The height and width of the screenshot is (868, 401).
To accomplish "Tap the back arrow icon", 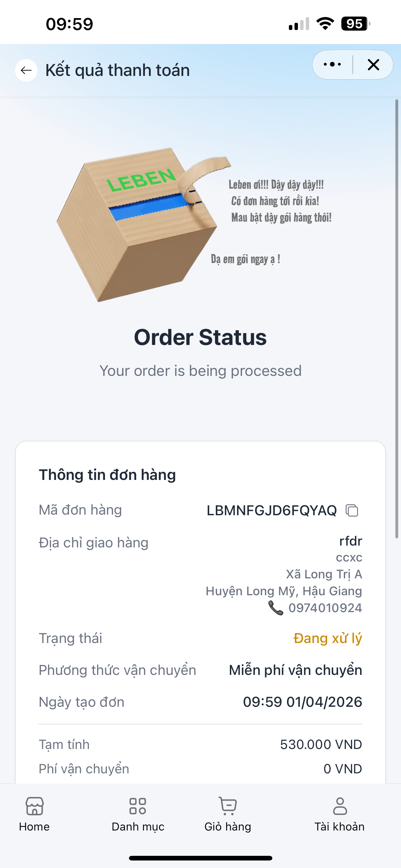I will click(x=26, y=70).
